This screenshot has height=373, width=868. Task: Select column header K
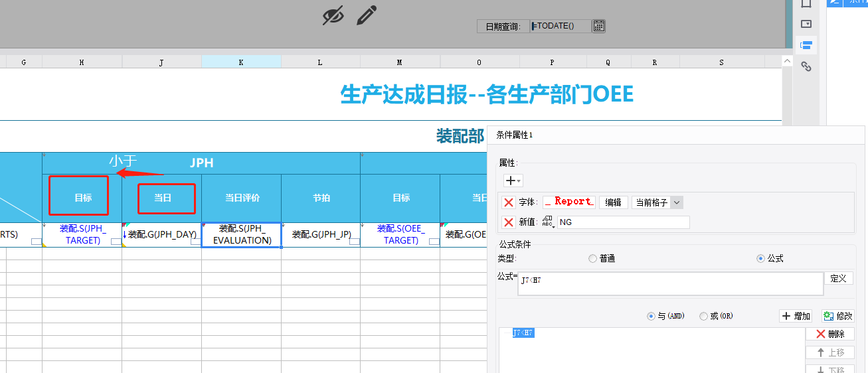241,62
